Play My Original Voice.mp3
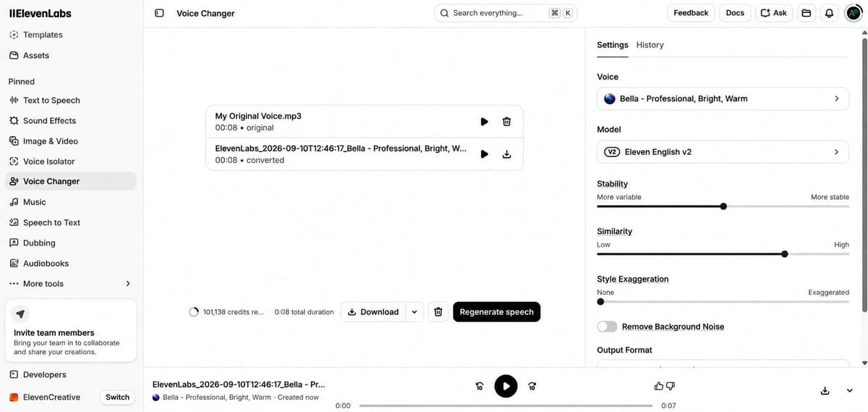This screenshot has width=868, height=412. 484,122
